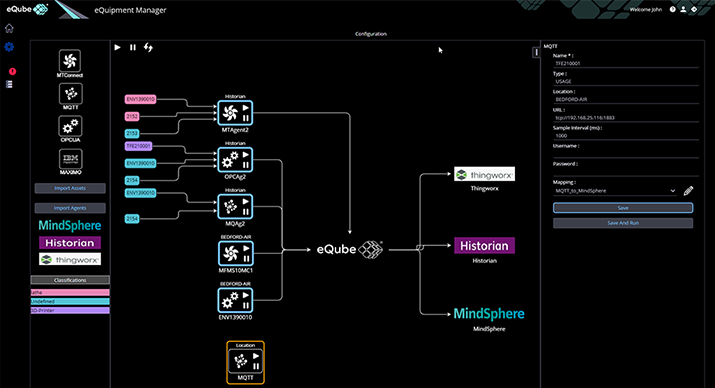Select the ENV1390010 agent node

[235, 300]
